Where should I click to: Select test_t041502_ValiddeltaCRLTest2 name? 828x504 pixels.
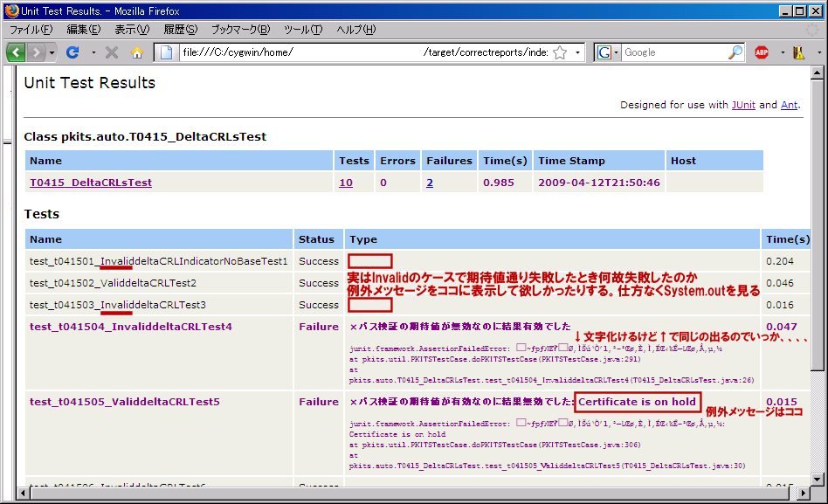(113, 283)
